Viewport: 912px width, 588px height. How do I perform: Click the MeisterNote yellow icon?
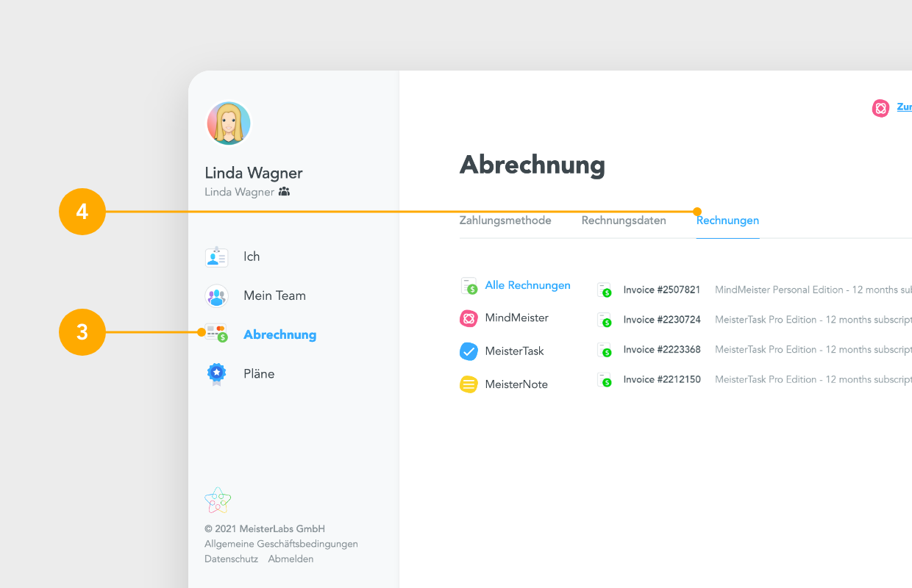pos(469,384)
